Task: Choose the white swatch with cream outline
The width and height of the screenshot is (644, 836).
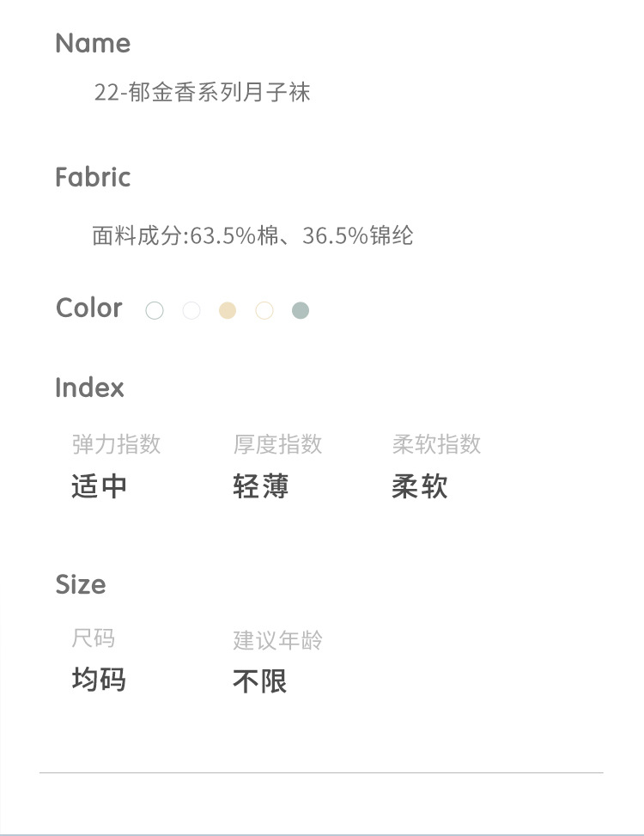Action: tap(264, 310)
